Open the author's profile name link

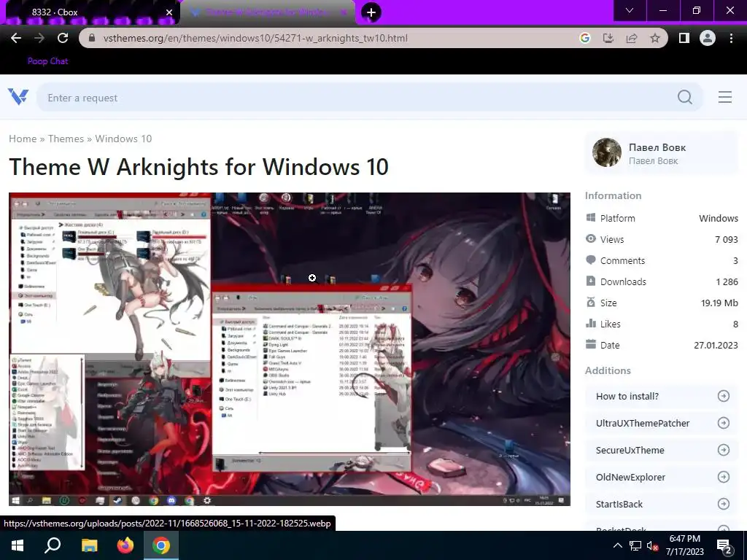point(657,147)
